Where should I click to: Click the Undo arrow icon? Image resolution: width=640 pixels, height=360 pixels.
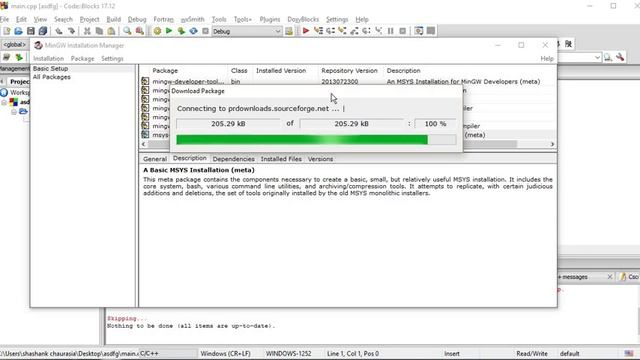59,31
